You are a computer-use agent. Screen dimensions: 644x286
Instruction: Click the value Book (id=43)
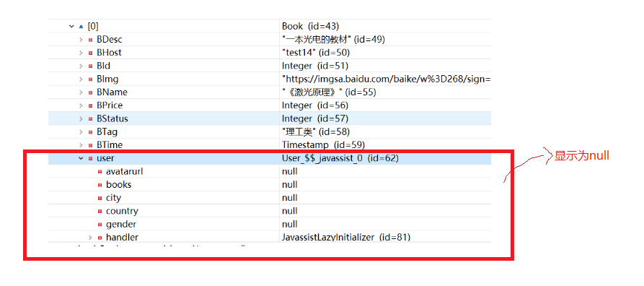[310, 26]
